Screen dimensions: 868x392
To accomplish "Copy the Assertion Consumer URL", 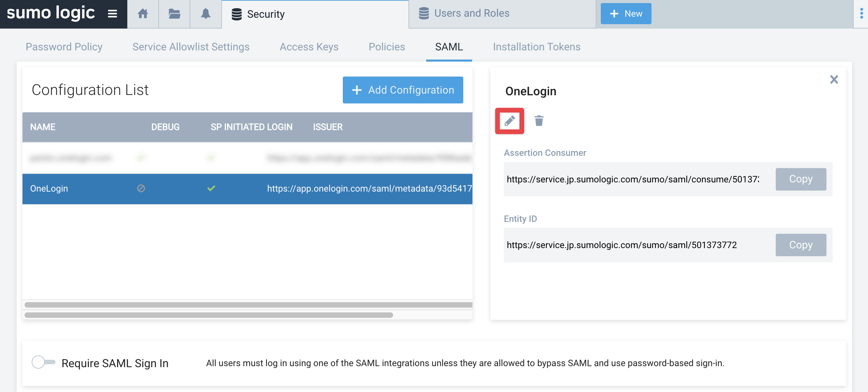I will pyautogui.click(x=801, y=179).
